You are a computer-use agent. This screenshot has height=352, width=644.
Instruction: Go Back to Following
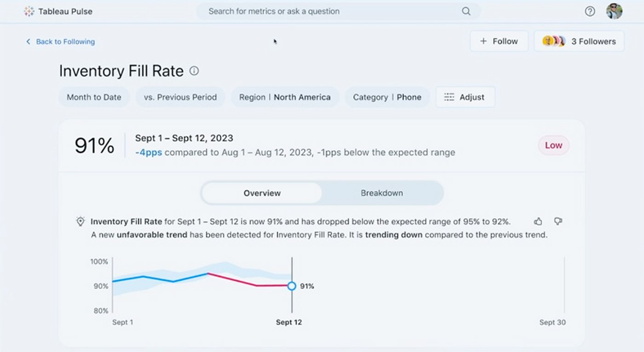coord(60,41)
